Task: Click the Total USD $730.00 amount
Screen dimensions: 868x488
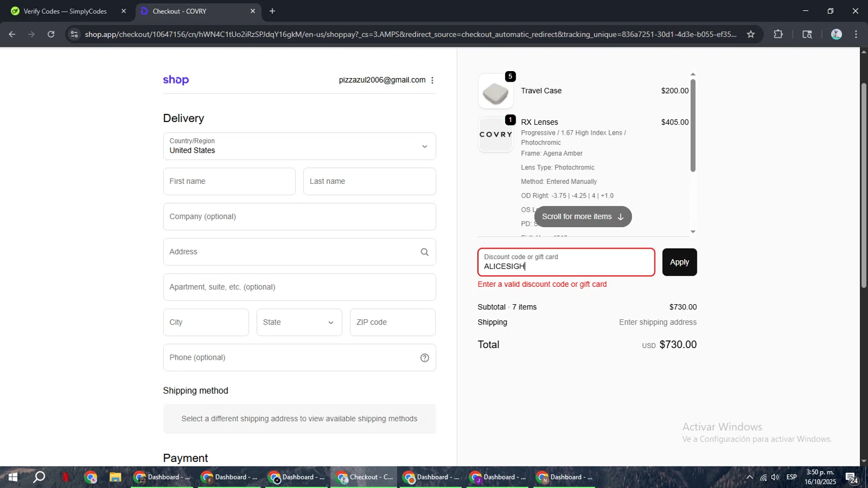Action: pos(670,345)
